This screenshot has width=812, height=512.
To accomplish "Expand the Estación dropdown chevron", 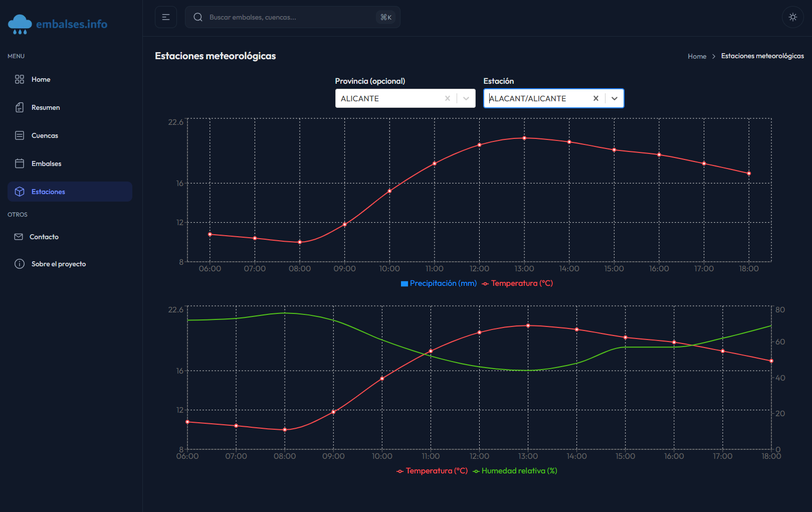I will pyautogui.click(x=615, y=98).
